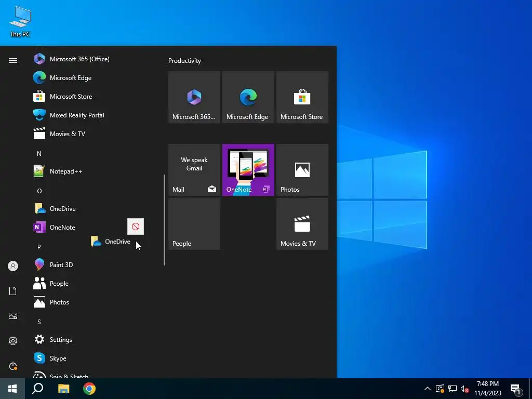Click the muted volume icon

(x=464, y=389)
